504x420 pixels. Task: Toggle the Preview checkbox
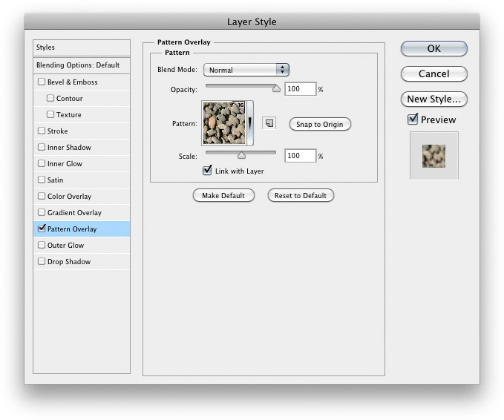click(x=413, y=119)
